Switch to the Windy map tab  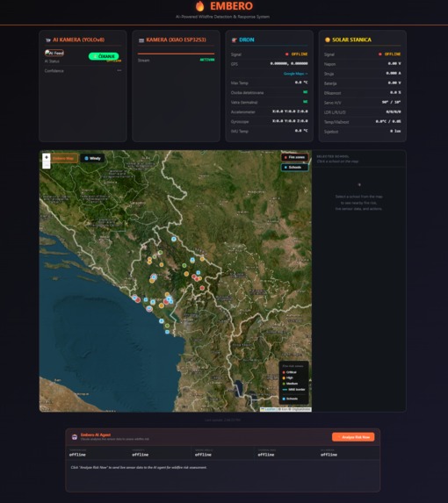click(x=92, y=158)
